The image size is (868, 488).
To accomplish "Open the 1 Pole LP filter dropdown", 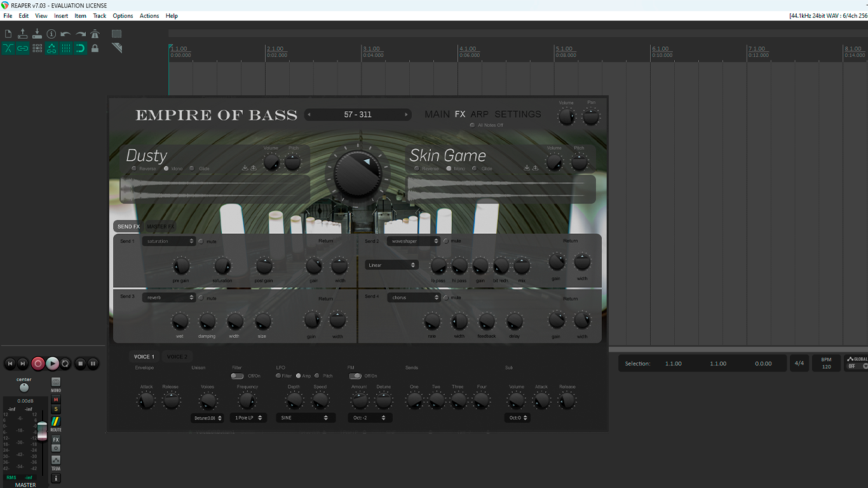I will click(x=248, y=418).
